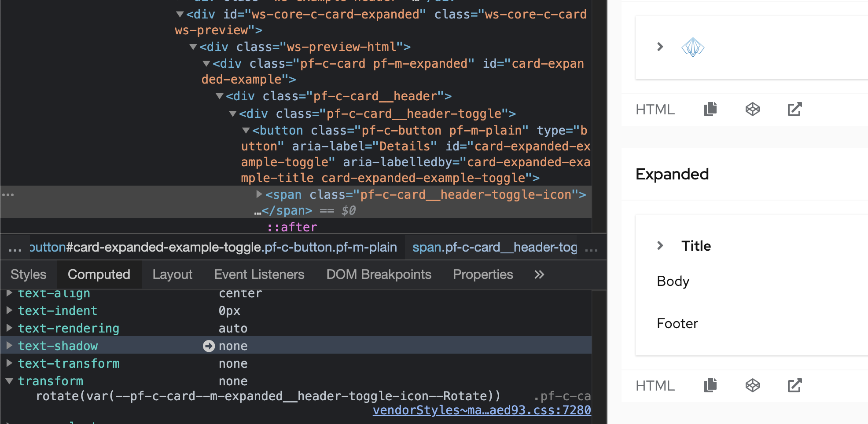Open upper example in new window

tap(795, 109)
